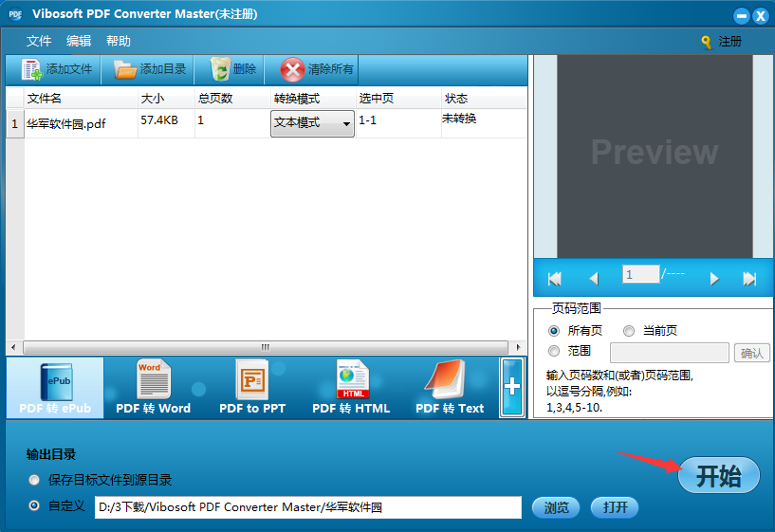Click the 文件名 column header
Screen dimensions: 775x532
point(81,99)
